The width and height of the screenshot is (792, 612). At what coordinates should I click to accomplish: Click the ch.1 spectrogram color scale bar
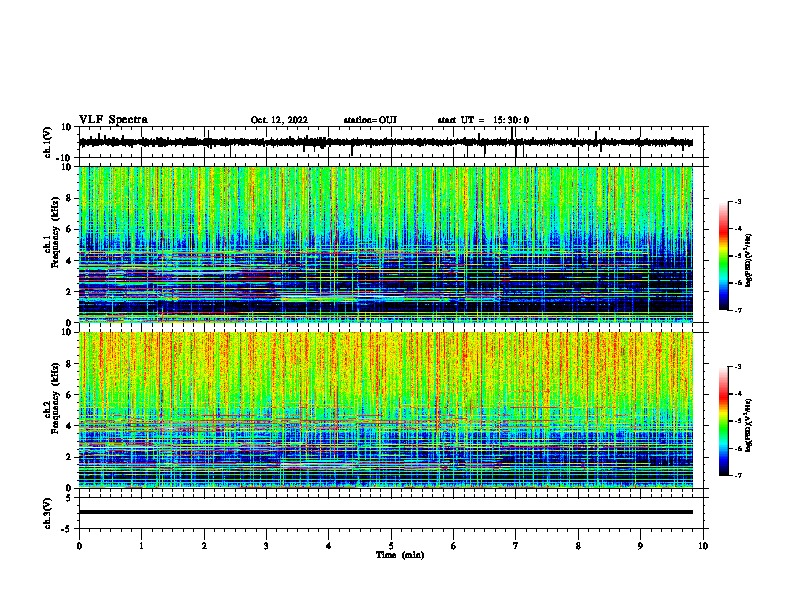[x=724, y=256]
